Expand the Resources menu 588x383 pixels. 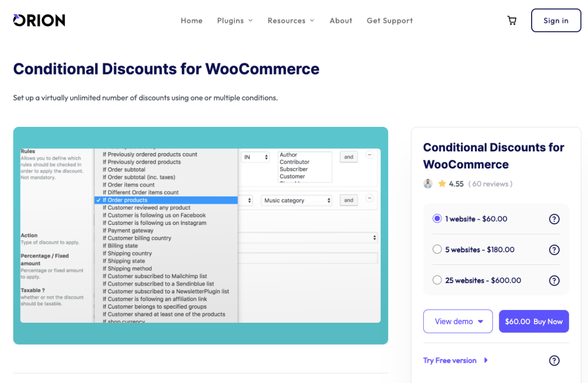(291, 21)
